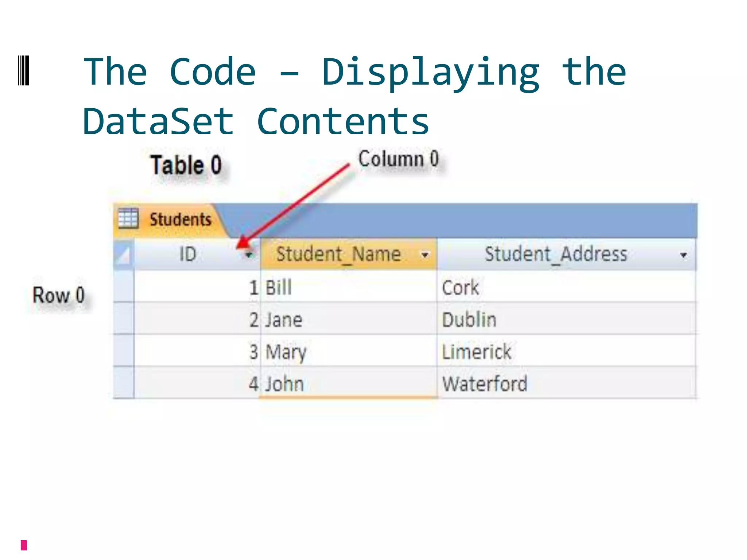Select the row selector for Mary
Screen dimensions: 747x560
point(123,350)
